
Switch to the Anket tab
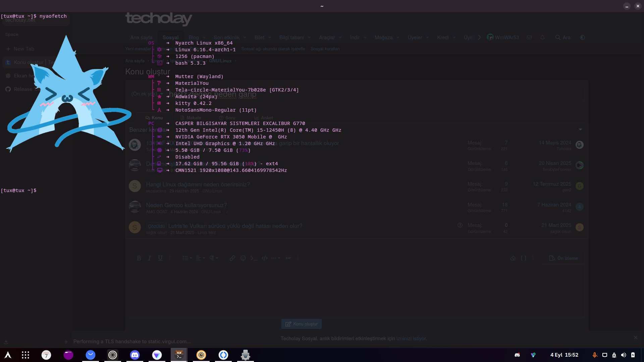(x=263, y=118)
